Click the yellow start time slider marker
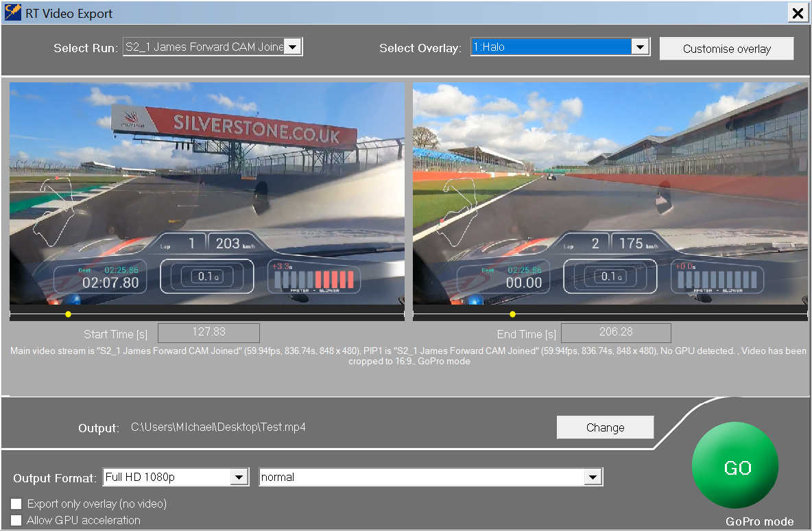 tap(68, 314)
